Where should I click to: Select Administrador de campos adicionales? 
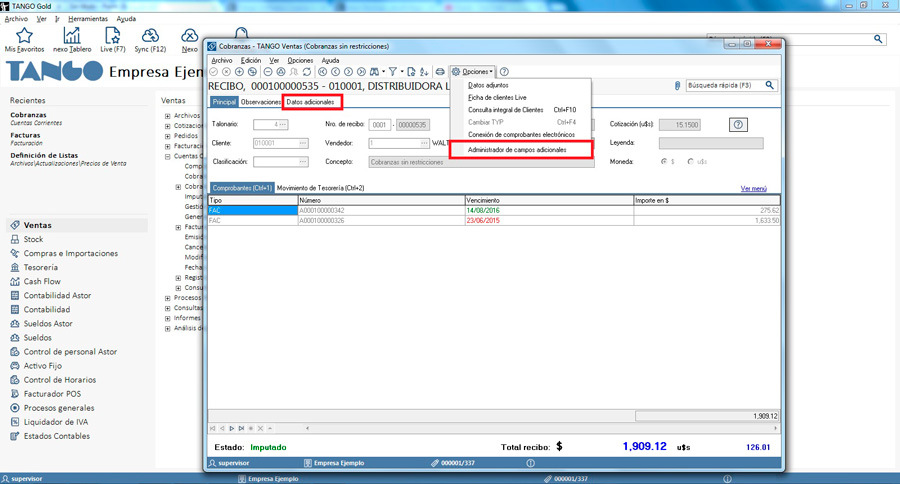(517, 150)
